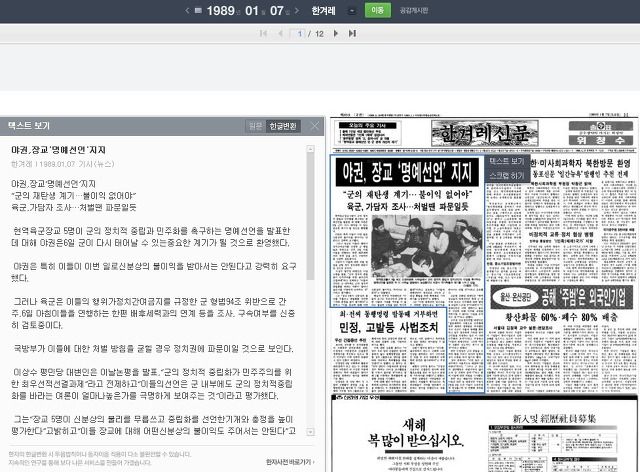This screenshot has height=472, width=640.
Task: Click the month value 01 in the header
Action: (252, 11)
